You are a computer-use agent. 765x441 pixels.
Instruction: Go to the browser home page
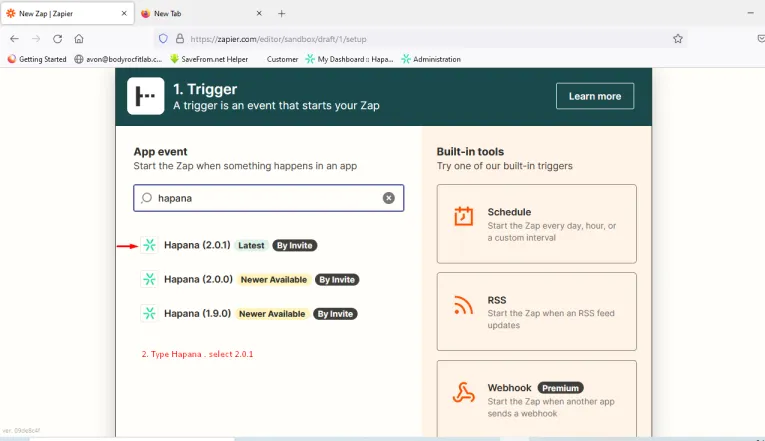coord(79,38)
